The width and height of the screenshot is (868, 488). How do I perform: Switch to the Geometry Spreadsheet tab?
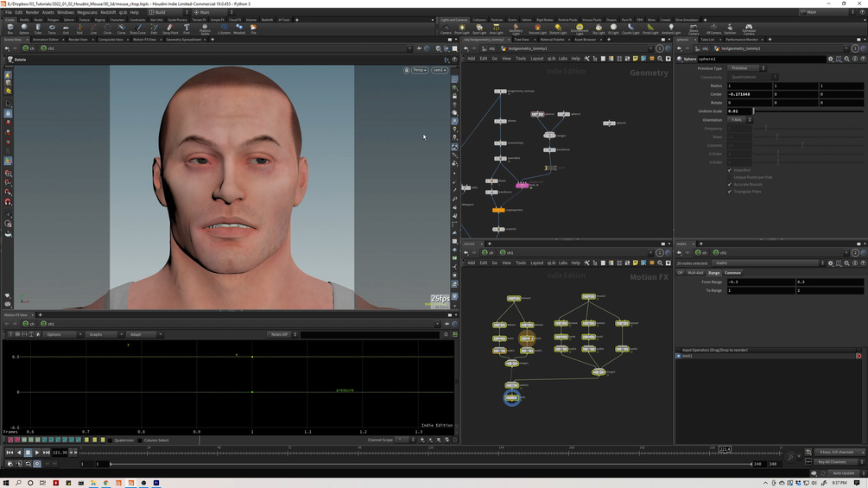point(184,39)
